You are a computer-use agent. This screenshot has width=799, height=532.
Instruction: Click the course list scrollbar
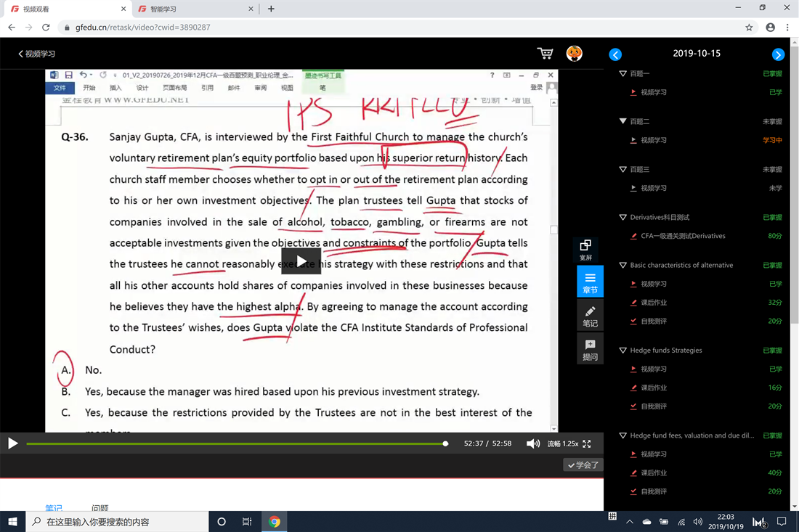(x=795, y=184)
